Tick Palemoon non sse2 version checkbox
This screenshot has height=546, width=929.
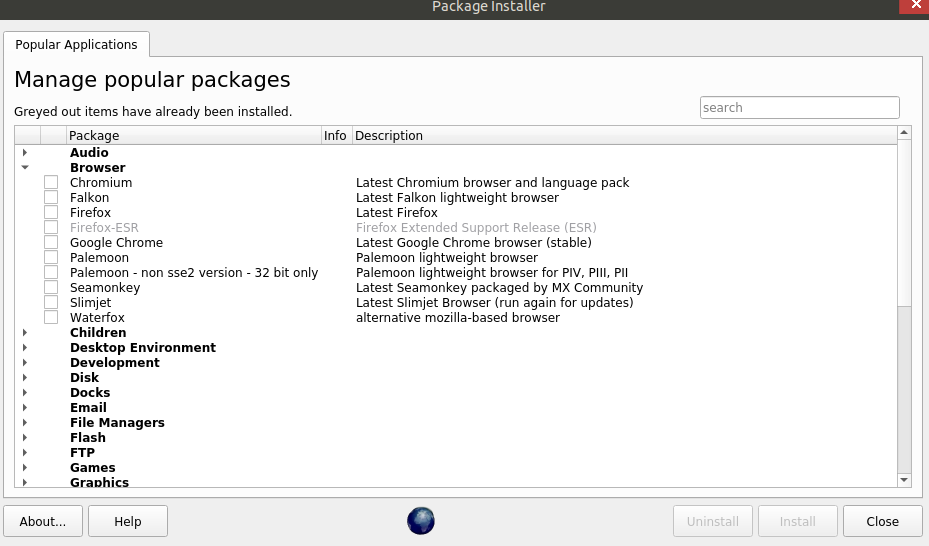tap(51, 272)
